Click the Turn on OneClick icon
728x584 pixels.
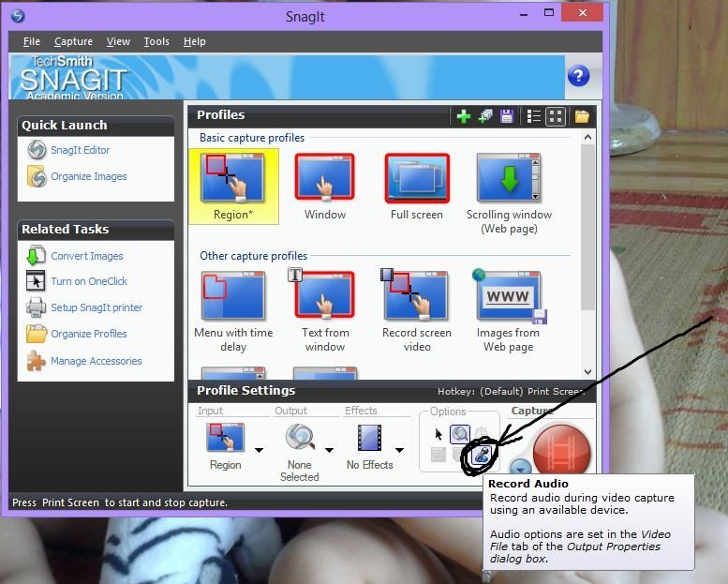[36, 280]
